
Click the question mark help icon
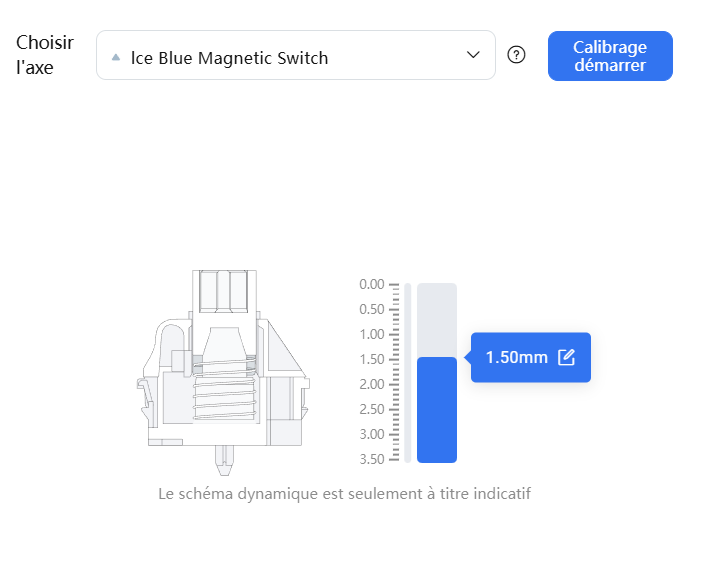pyautogui.click(x=516, y=55)
